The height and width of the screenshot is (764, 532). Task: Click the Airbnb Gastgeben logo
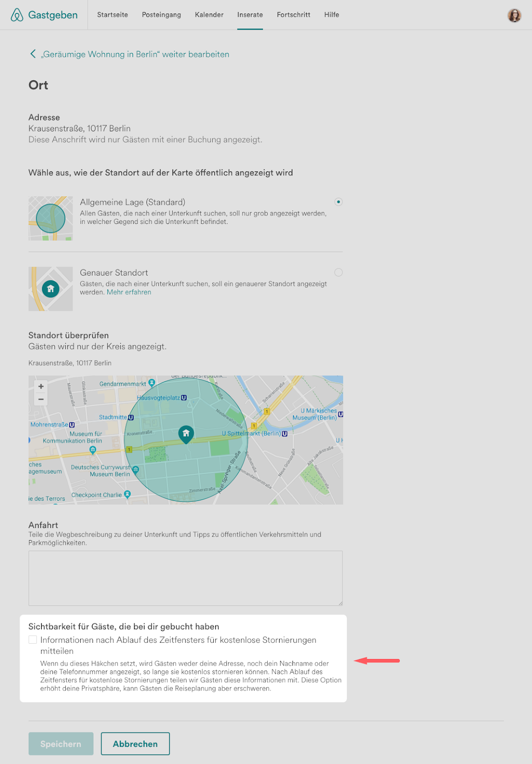coord(44,15)
